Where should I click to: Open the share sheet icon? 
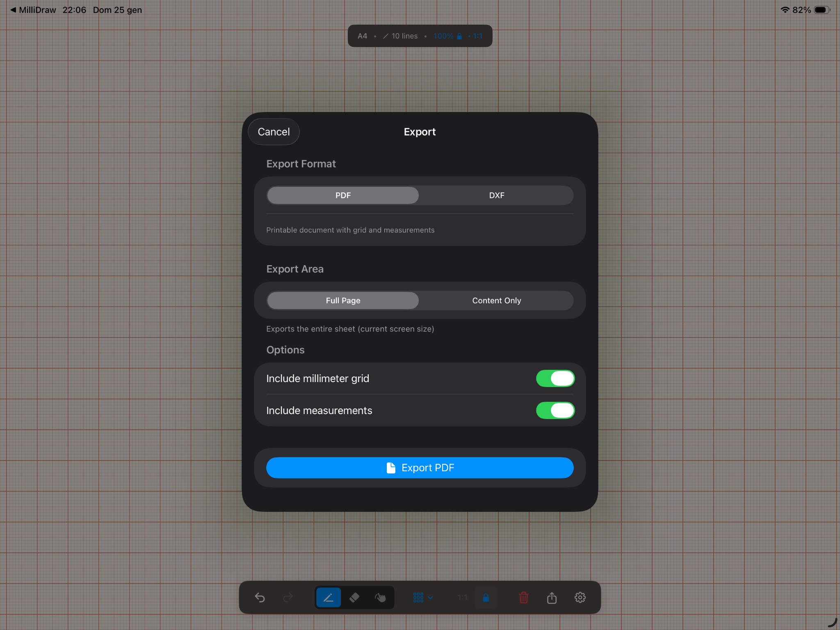[551, 598]
